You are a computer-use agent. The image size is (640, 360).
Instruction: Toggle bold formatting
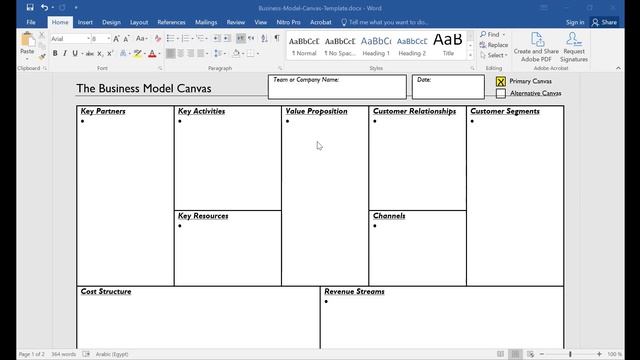point(55,53)
